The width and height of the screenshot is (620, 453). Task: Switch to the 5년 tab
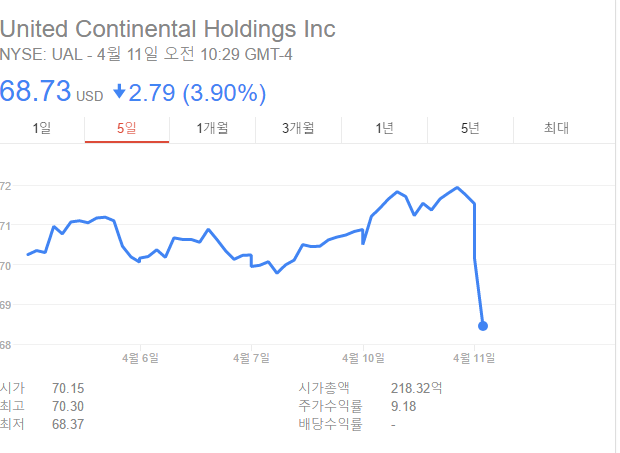point(470,128)
